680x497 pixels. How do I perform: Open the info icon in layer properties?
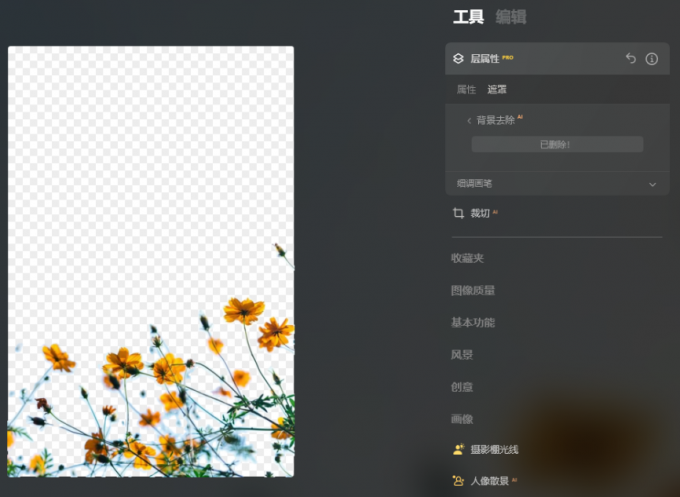click(x=652, y=59)
